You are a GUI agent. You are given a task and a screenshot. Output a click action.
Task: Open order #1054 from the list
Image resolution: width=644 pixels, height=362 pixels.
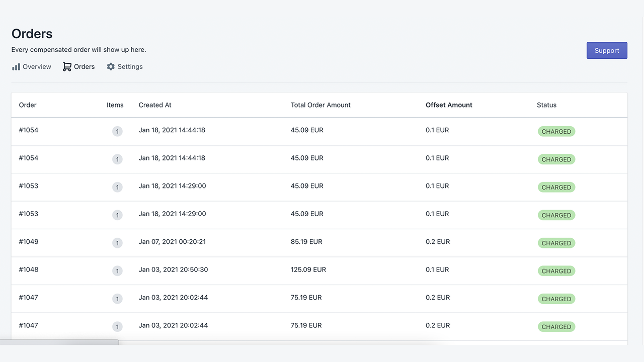coord(29,130)
